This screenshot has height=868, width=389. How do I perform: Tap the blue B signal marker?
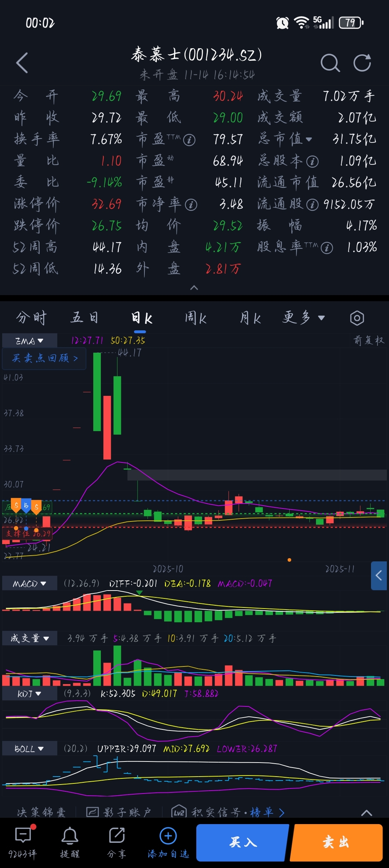tap(26, 505)
